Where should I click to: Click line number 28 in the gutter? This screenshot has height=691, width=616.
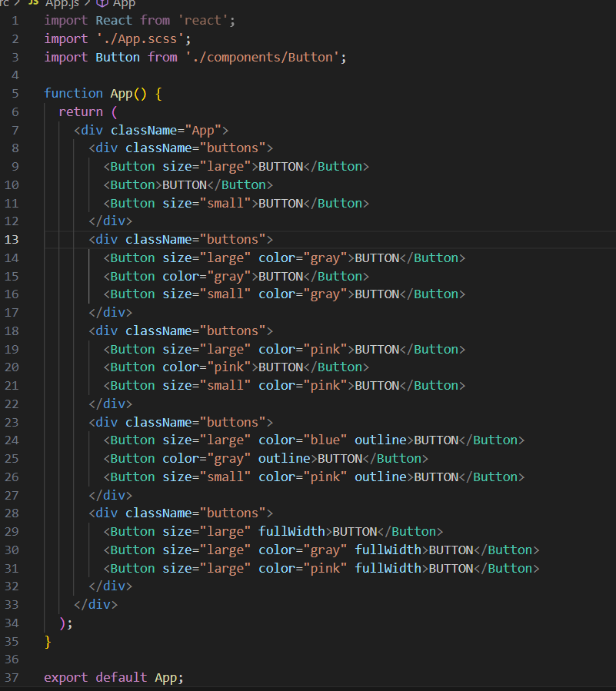12,513
